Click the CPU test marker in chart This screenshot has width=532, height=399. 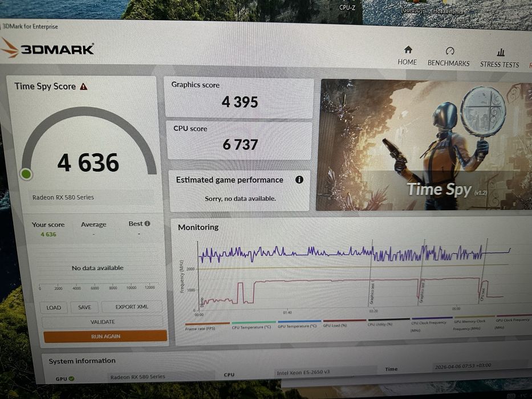tap(482, 295)
